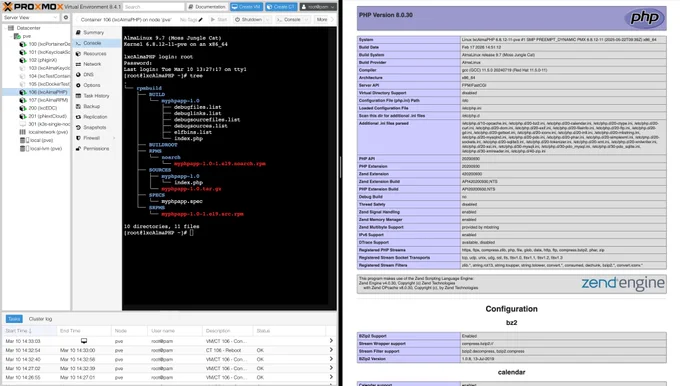The height and width of the screenshot is (386, 680).
Task: Collapse the pve node in the tree
Action: pos(11,36)
